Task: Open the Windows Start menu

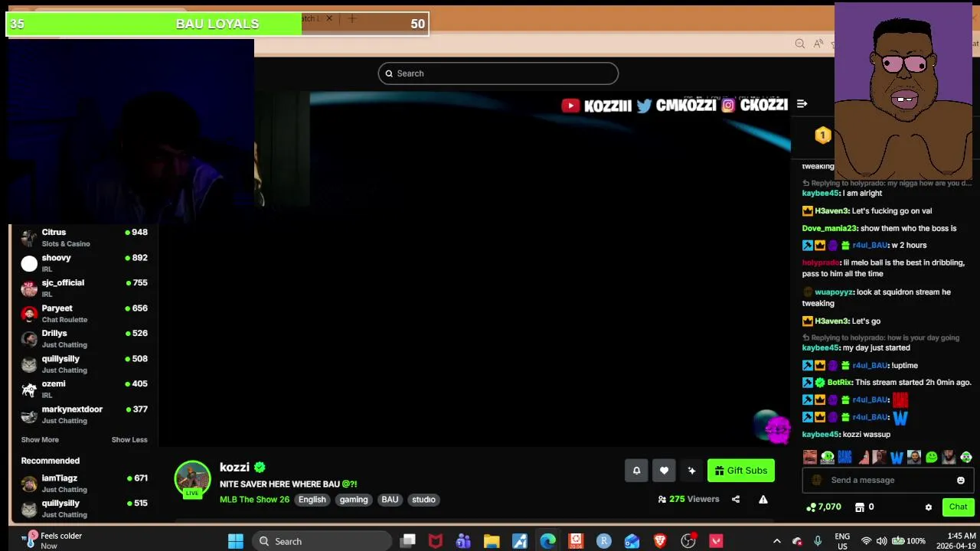Action: pyautogui.click(x=236, y=541)
